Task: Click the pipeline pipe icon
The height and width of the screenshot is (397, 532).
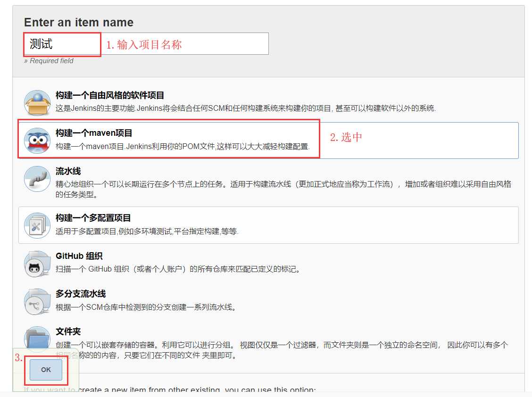Action: click(x=37, y=179)
